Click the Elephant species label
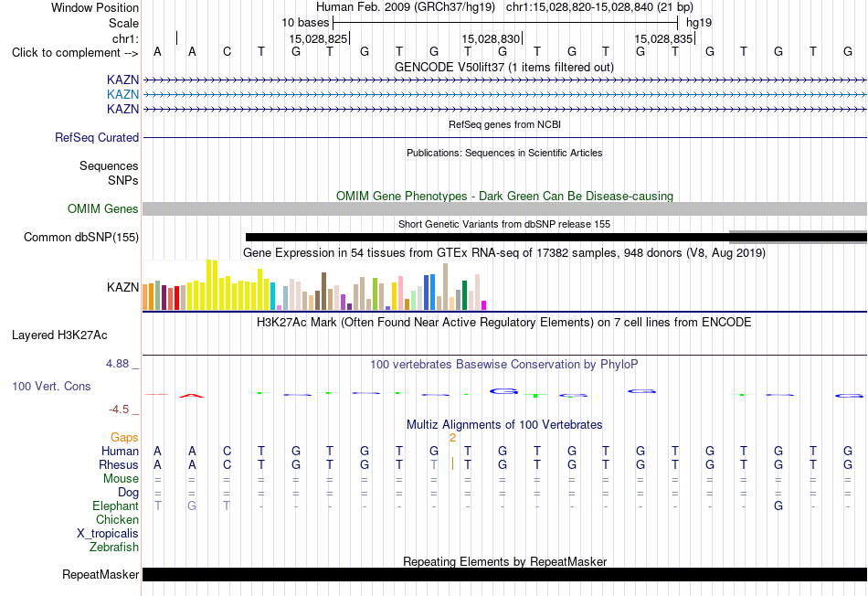The image size is (868, 596). pos(116,506)
